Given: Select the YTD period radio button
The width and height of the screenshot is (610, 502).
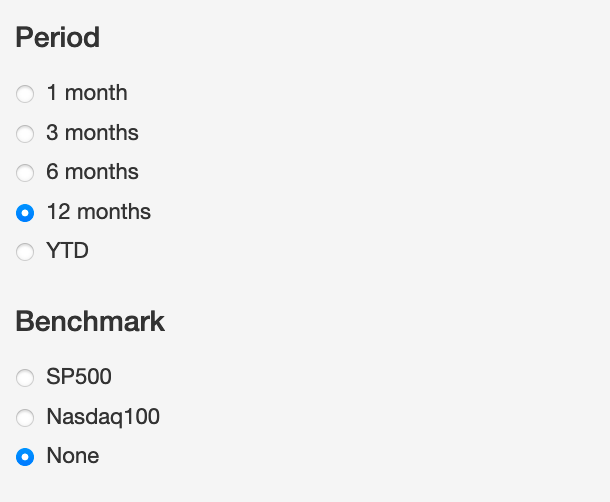Looking at the screenshot, I should (x=25, y=252).
